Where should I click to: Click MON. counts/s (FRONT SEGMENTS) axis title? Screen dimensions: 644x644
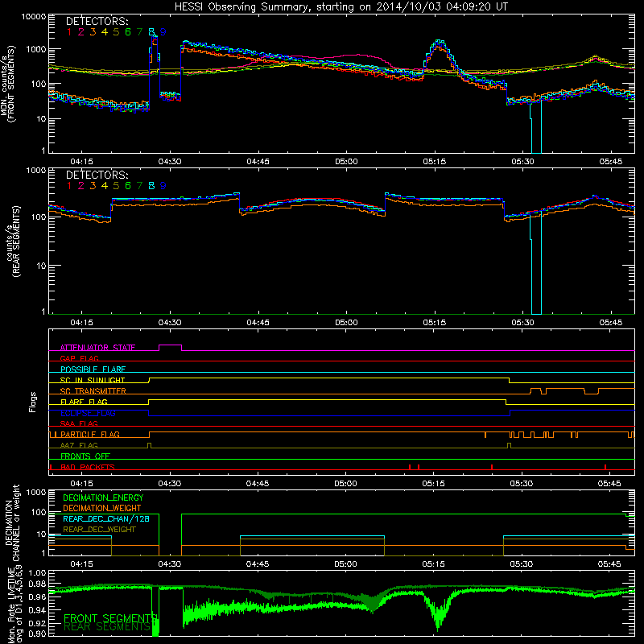(x=7, y=84)
